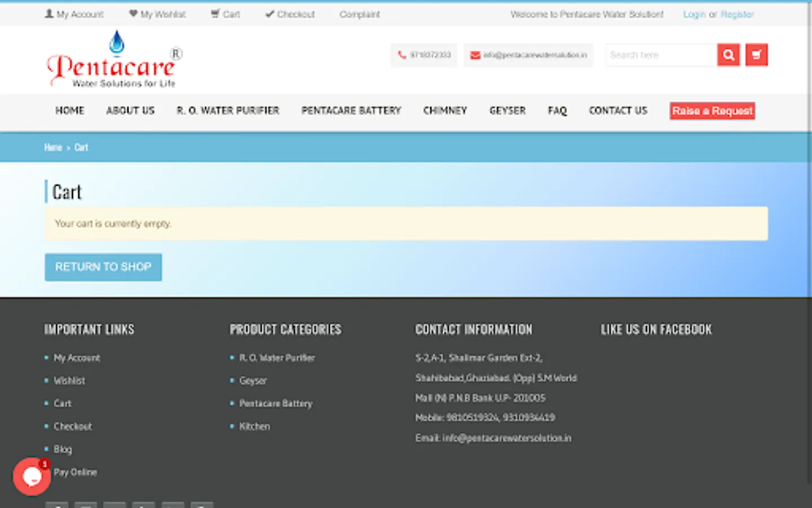Open footer Pentacare Battery category

click(276, 403)
